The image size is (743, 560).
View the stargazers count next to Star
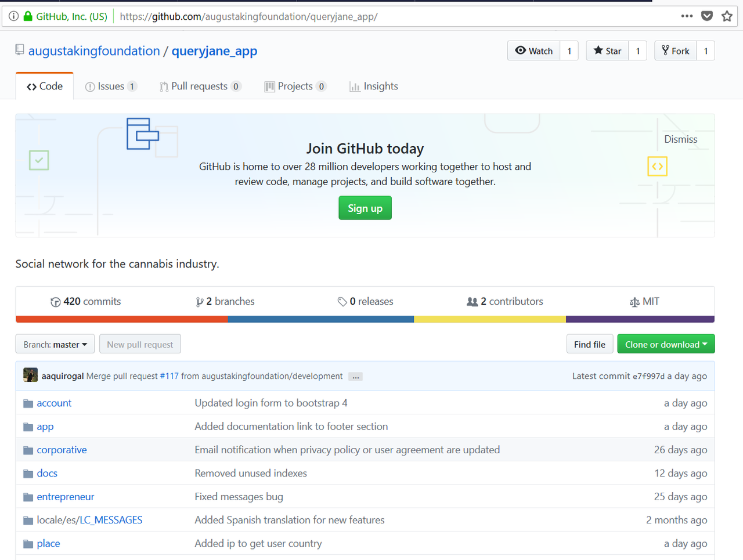tap(638, 50)
